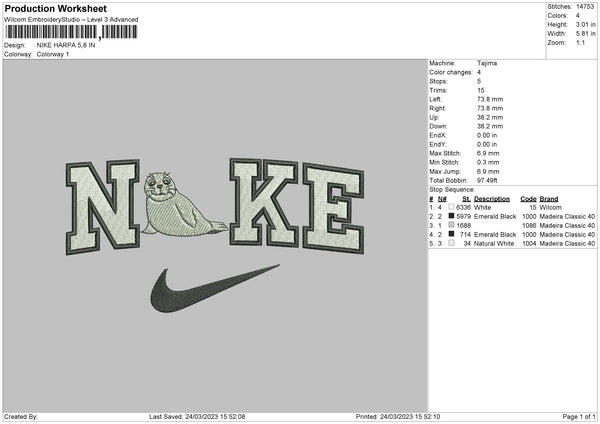Click the 'Stop Sequence:' heading
Image resolution: width=600 pixels, height=424 pixels.
452,189
